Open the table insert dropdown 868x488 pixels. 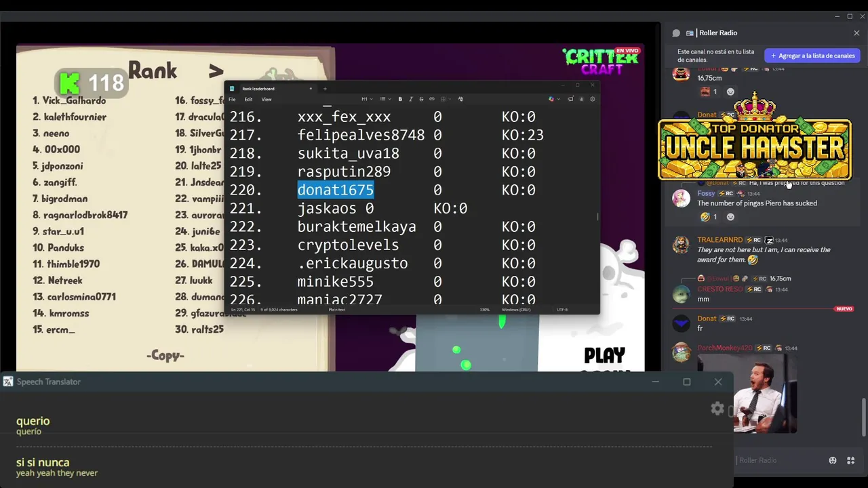click(x=446, y=99)
